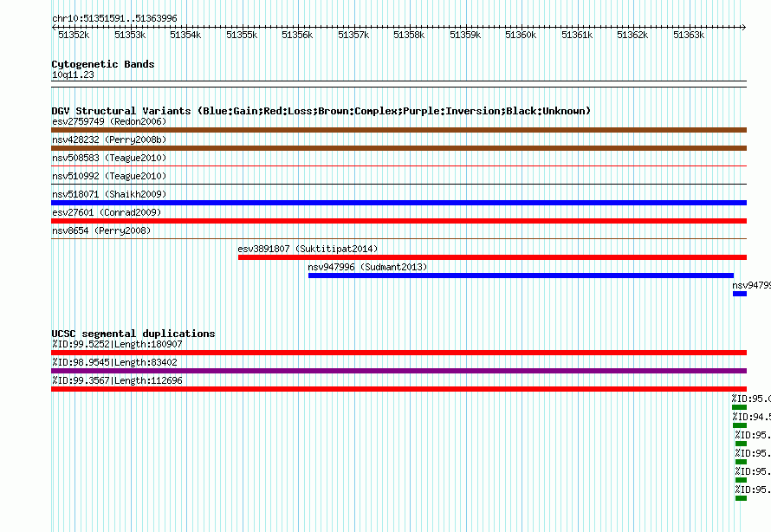Open the Cytogenetic Bands track title
771x532 pixels.
[x=103, y=64]
